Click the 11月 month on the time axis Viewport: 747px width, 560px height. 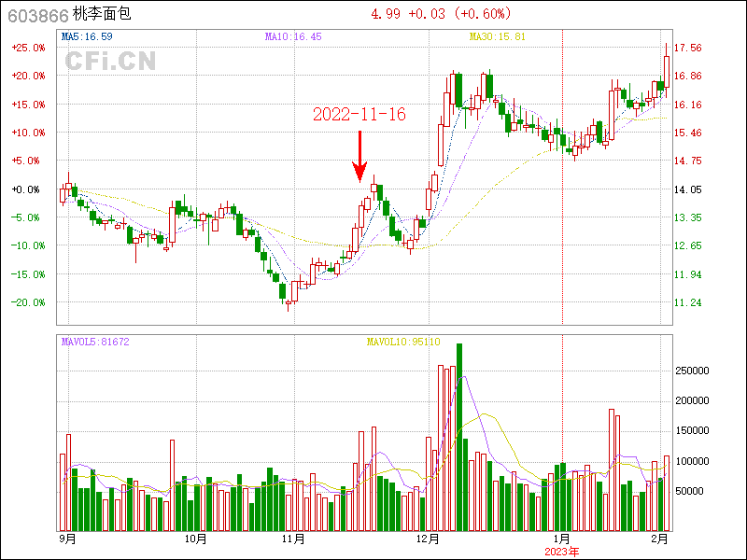tap(293, 539)
